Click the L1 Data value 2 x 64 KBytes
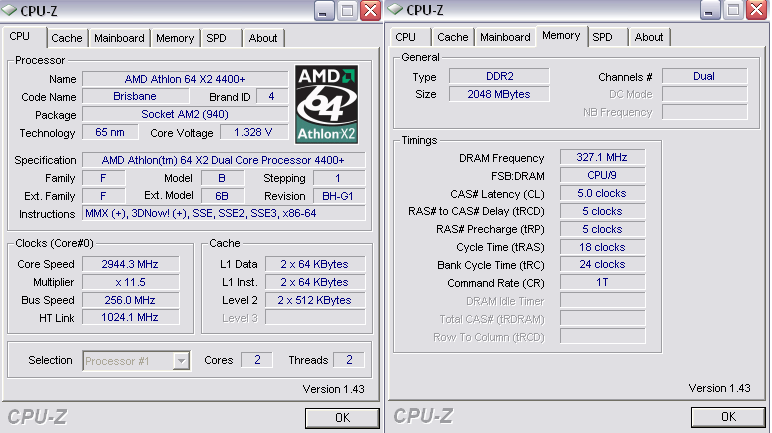 click(315, 264)
